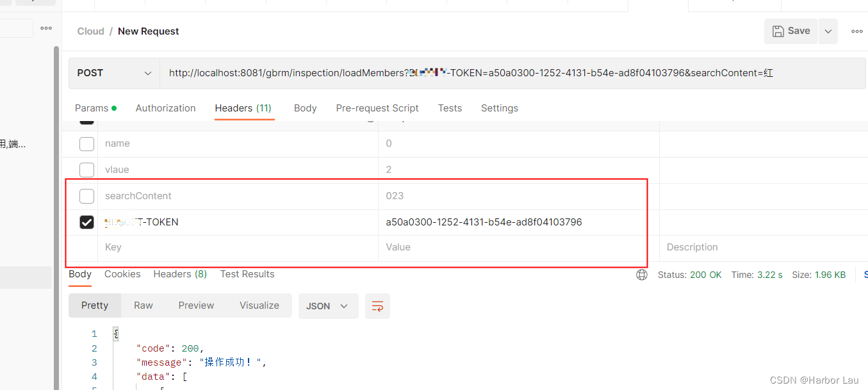Click the text-wrap icon beside JSON dropdown
Viewport: 868px width, 390px height.
pos(377,306)
